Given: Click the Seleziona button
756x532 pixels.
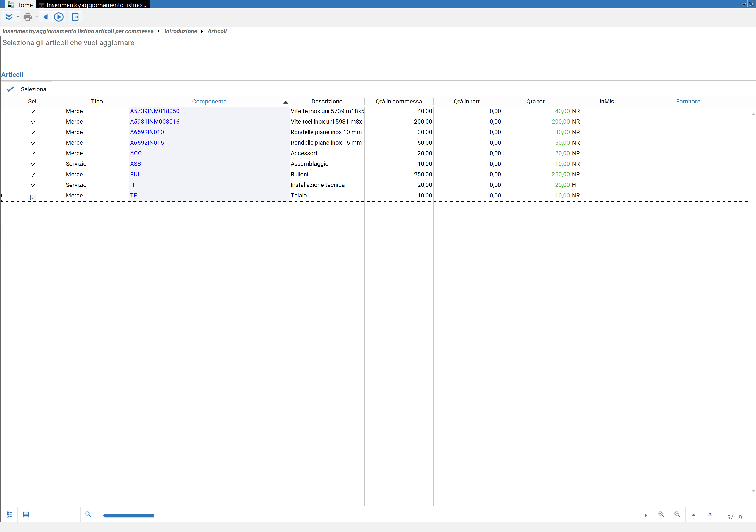Looking at the screenshot, I should 27,89.
